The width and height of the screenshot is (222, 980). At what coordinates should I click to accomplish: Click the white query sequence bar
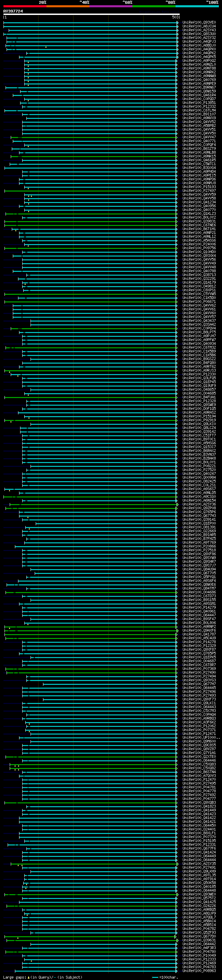click(x=91, y=14)
